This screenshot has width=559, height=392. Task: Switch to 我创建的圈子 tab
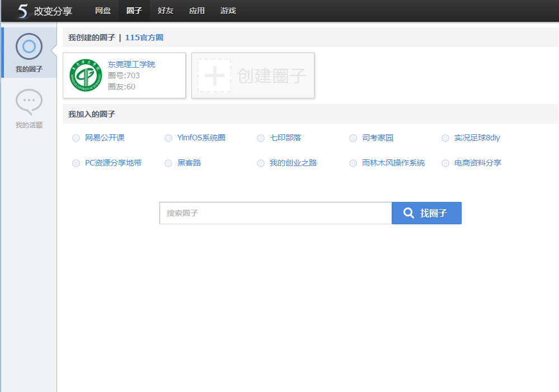(x=92, y=37)
